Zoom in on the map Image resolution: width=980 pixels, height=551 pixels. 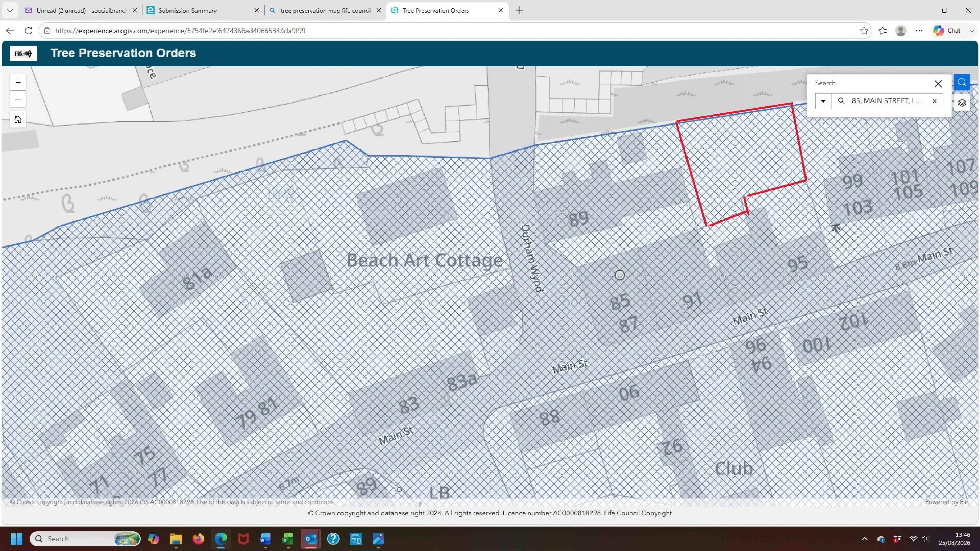18,83
